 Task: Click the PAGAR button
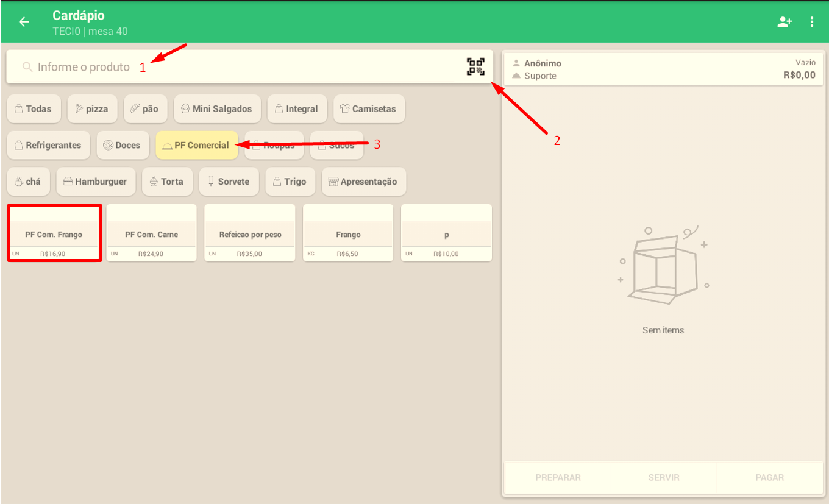coord(770,478)
